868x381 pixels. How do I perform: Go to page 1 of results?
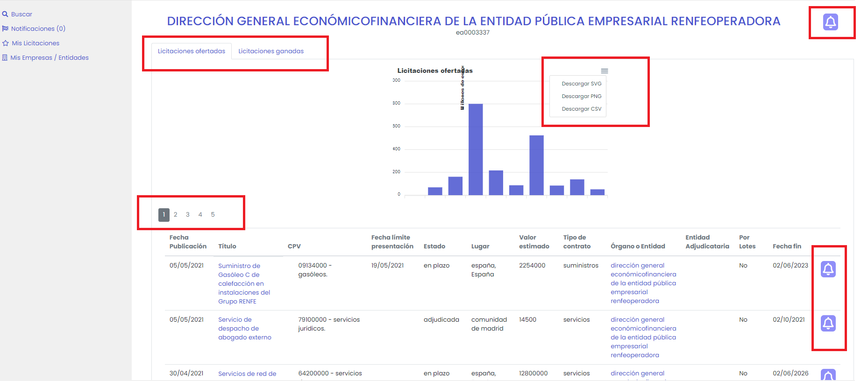click(164, 215)
